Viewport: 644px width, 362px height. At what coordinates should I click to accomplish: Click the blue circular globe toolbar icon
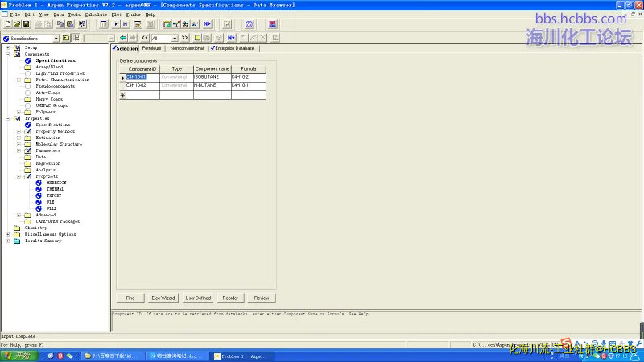(x=250, y=24)
